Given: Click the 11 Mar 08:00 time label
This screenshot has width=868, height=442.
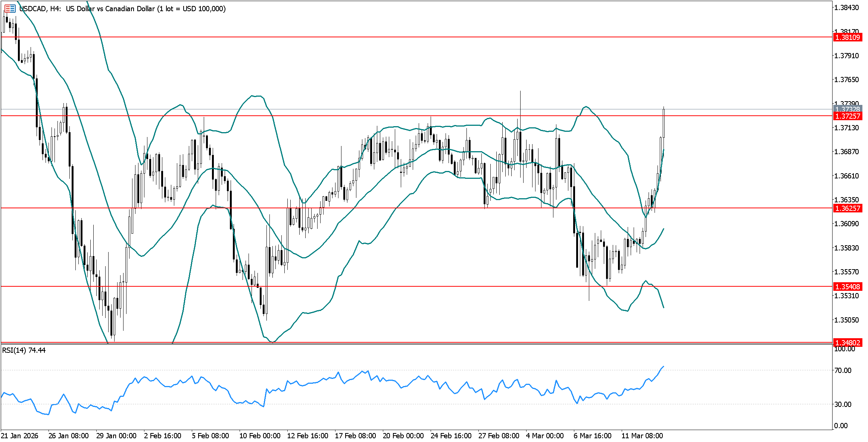Looking at the screenshot, I should [642, 436].
